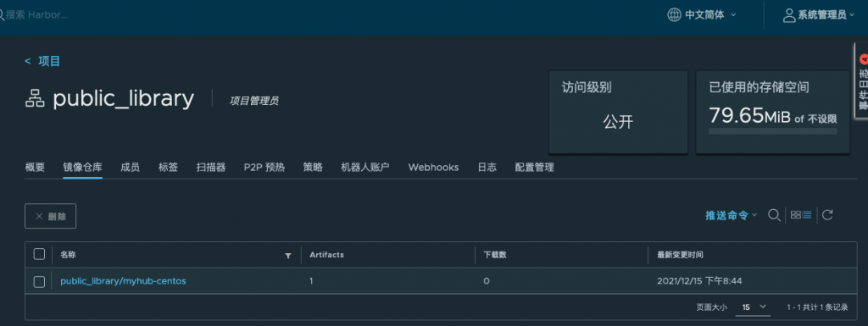
Task: Expand the 推送命令 dropdown
Action: pos(731,215)
